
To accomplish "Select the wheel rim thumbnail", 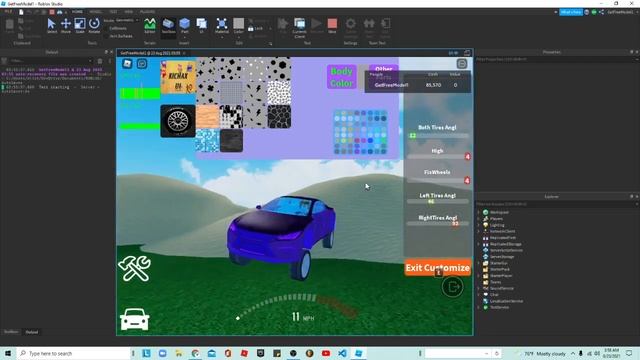I will pyautogui.click(x=178, y=121).
